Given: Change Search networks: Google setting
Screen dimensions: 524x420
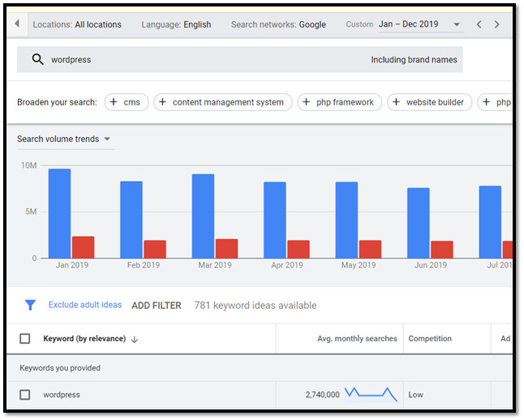Looking at the screenshot, I should coord(278,24).
